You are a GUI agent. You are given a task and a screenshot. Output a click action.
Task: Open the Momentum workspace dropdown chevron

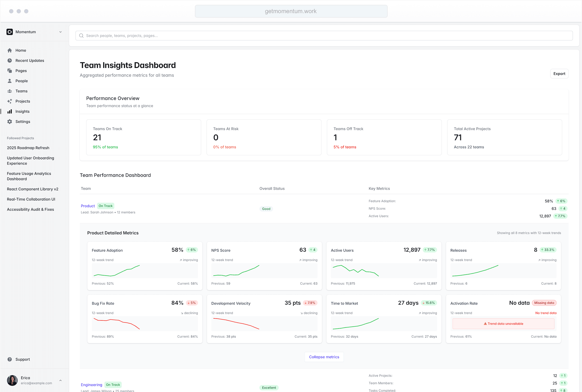[61, 32]
